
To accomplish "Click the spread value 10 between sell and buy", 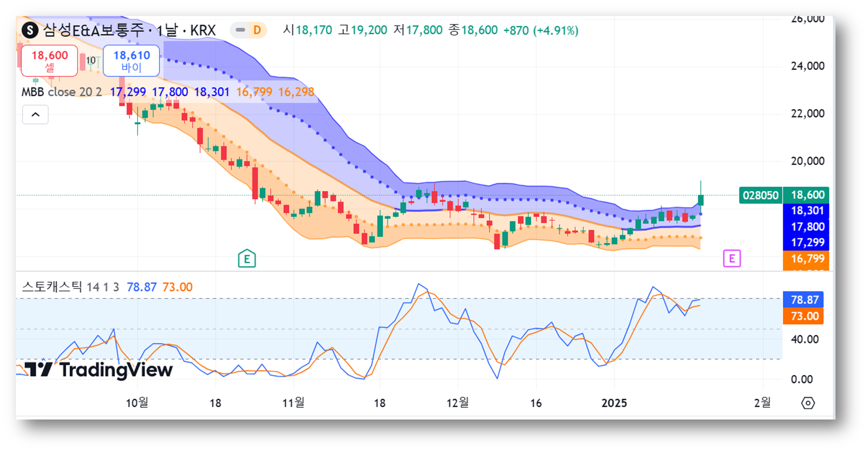I will (x=91, y=60).
